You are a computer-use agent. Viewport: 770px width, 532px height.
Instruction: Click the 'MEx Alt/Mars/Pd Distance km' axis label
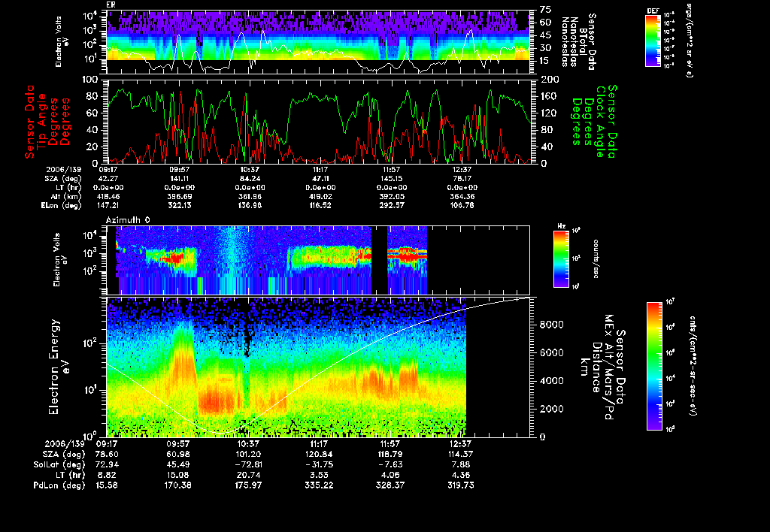(602, 367)
